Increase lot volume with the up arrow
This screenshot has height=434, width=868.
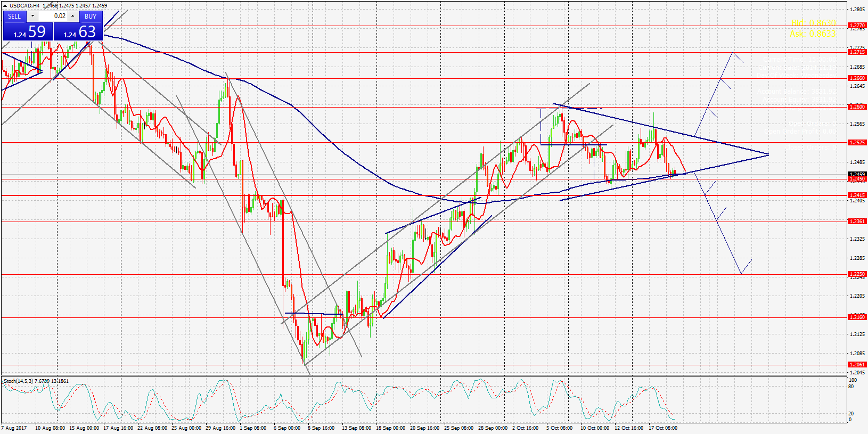(73, 16)
